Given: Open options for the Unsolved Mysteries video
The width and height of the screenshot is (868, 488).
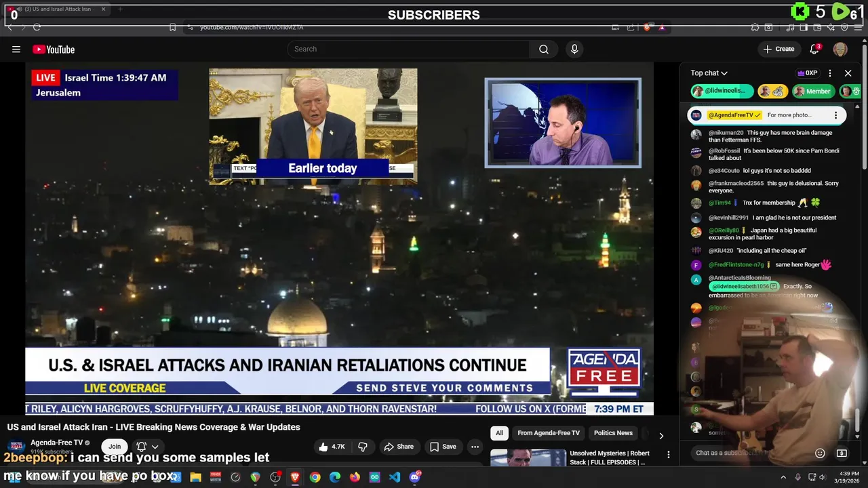Looking at the screenshot, I should click(x=668, y=455).
